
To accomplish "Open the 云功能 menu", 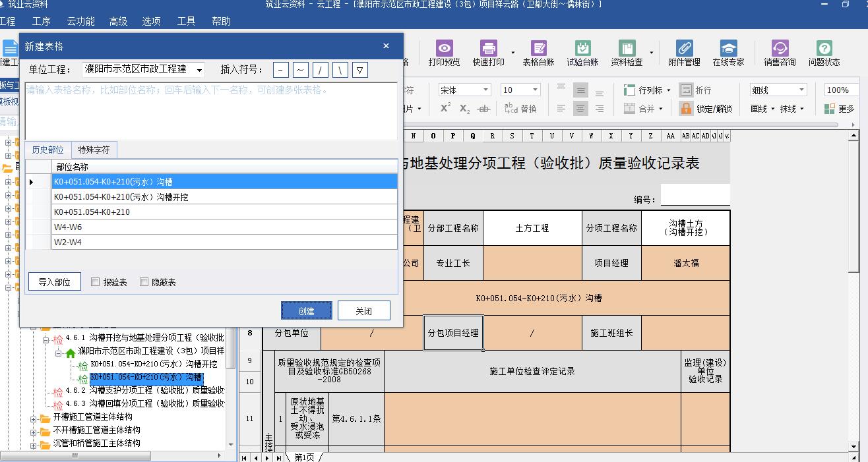I will (x=80, y=21).
